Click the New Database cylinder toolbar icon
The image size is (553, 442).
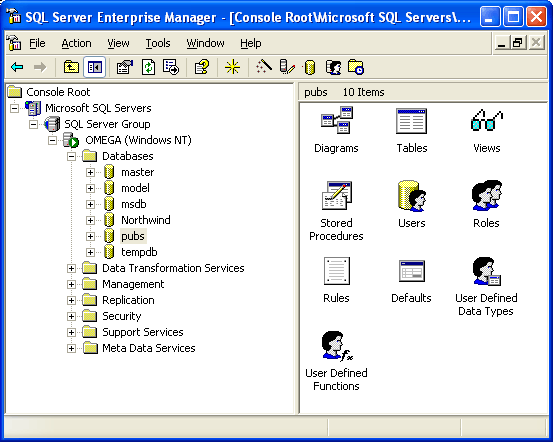coord(309,67)
